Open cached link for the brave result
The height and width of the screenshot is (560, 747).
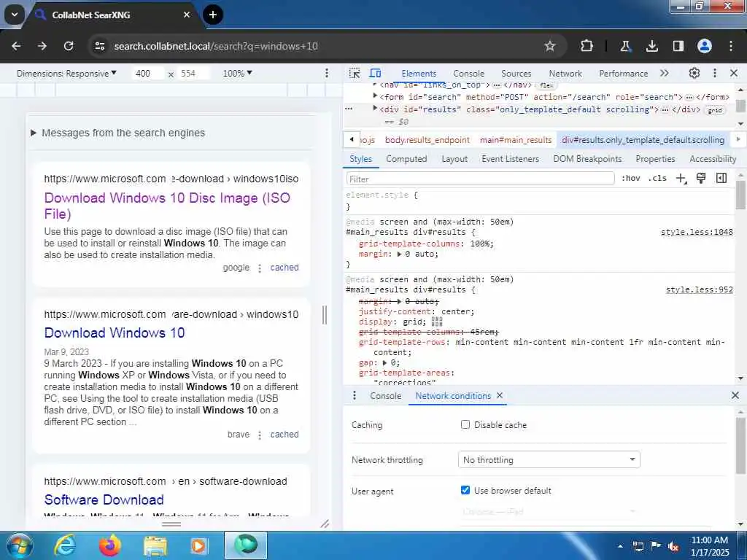click(285, 435)
